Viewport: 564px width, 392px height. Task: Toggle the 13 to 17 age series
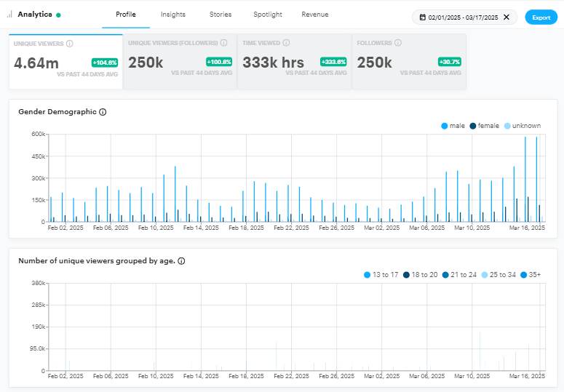(x=381, y=275)
